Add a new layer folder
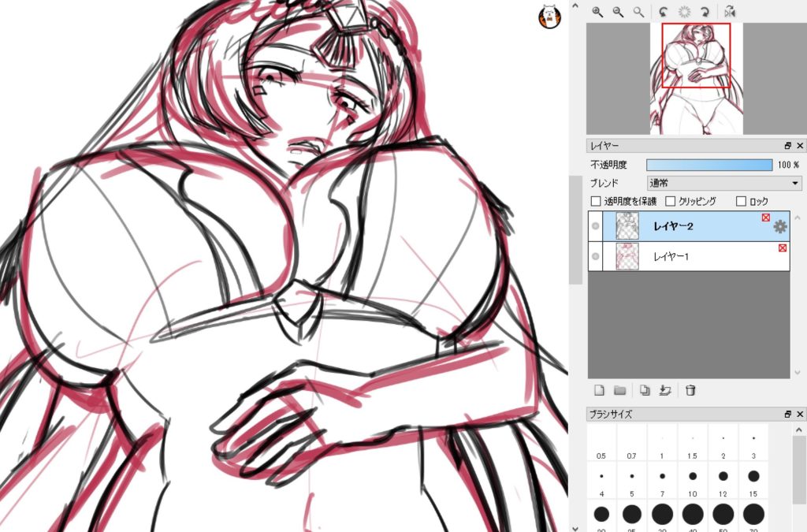The height and width of the screenshot is (532, 807). click(620, 390)
